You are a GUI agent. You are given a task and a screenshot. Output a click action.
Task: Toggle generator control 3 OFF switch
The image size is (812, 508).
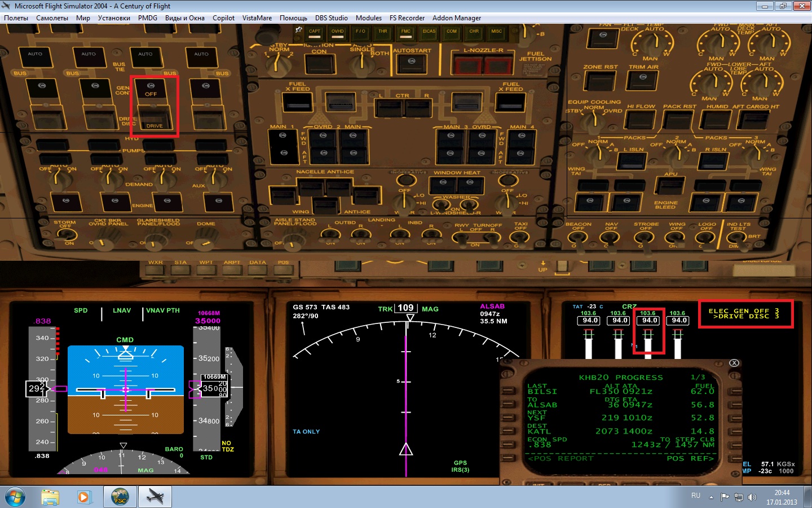tap(151, 89)
